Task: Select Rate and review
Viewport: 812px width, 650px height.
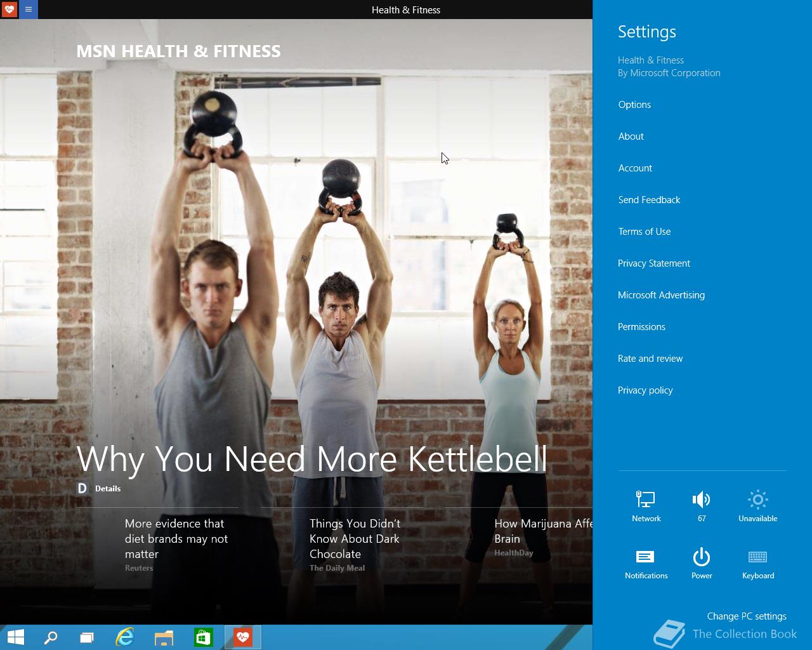Action: pyautogui.click(x=650, y=359)
